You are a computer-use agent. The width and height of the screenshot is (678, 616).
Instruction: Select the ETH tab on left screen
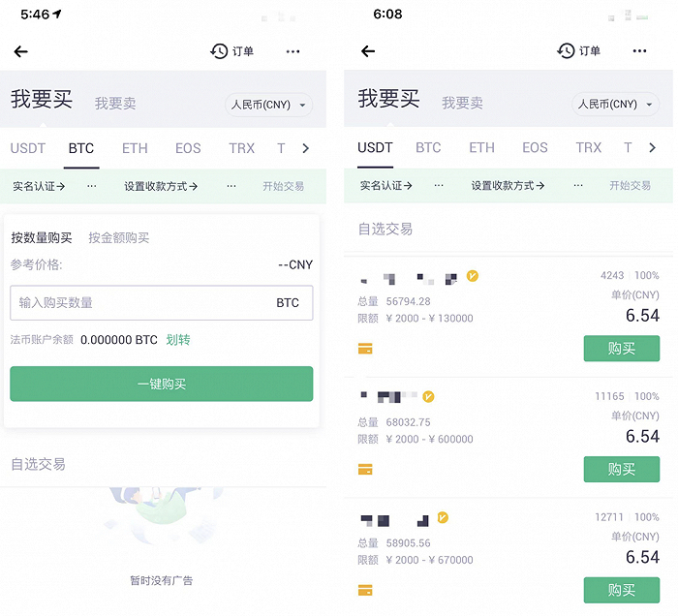click(x=135, y=149)
